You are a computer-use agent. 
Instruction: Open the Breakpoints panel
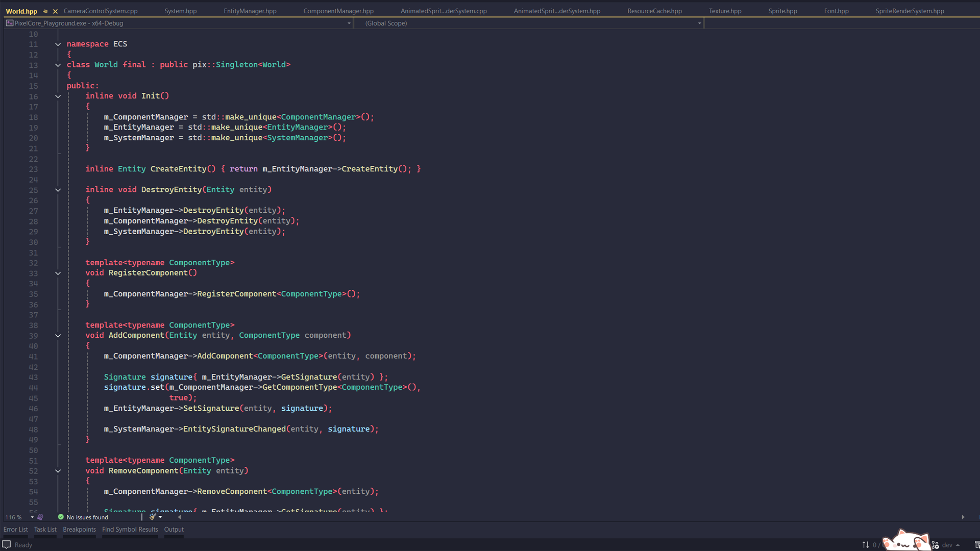coord(79,530)
